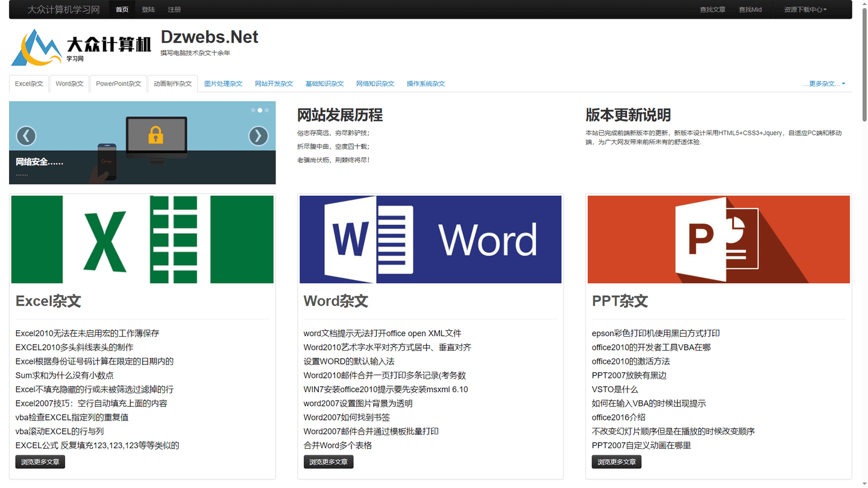Open article VSTO是什么
The image size is (868, 488).
click(x=615, y=389)
